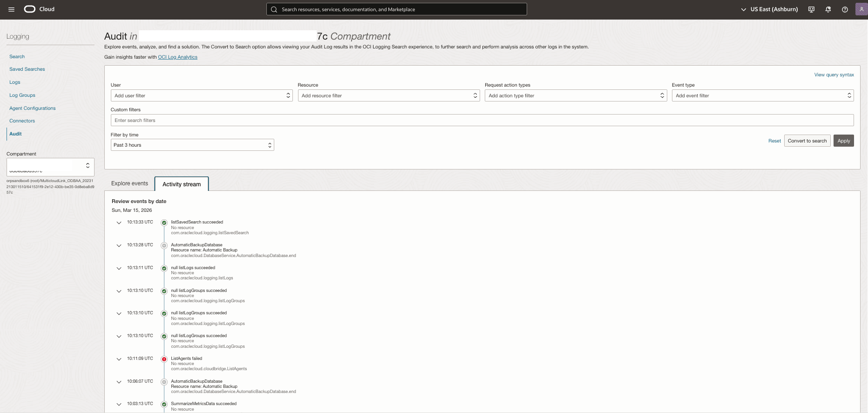The height and width of the screenshot is (413, 868).
Task: Click 'com.oraclecloud.logging.listLogs' event type text
Action: point(202,278)
